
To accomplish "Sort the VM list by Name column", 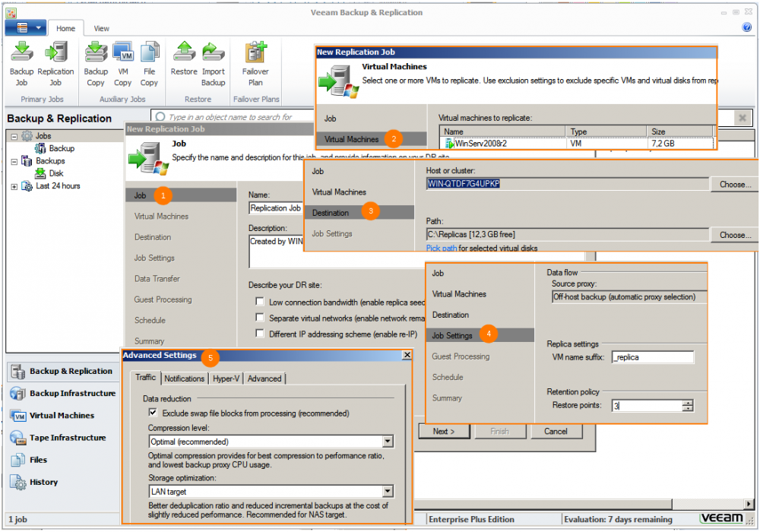I will coord(502,131).
